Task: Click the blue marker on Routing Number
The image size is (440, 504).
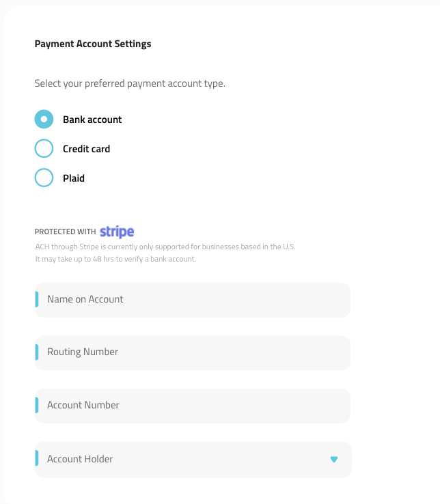Action: click(37, 352)
